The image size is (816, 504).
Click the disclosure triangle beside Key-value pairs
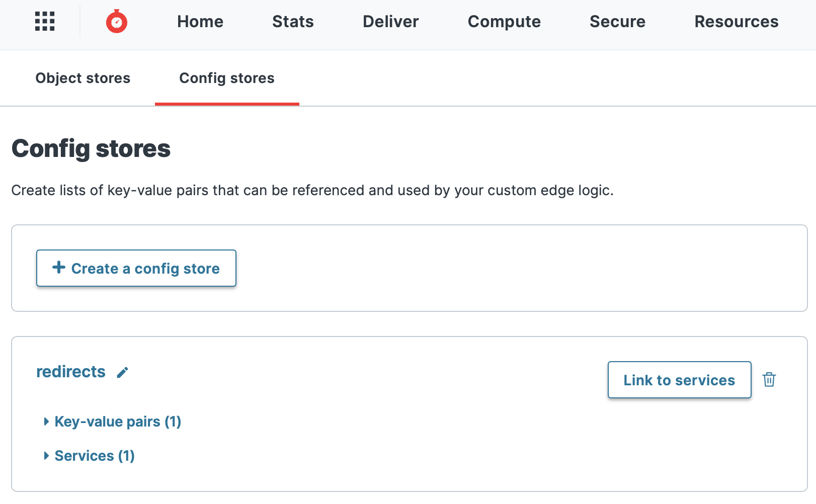coord(46,422)
